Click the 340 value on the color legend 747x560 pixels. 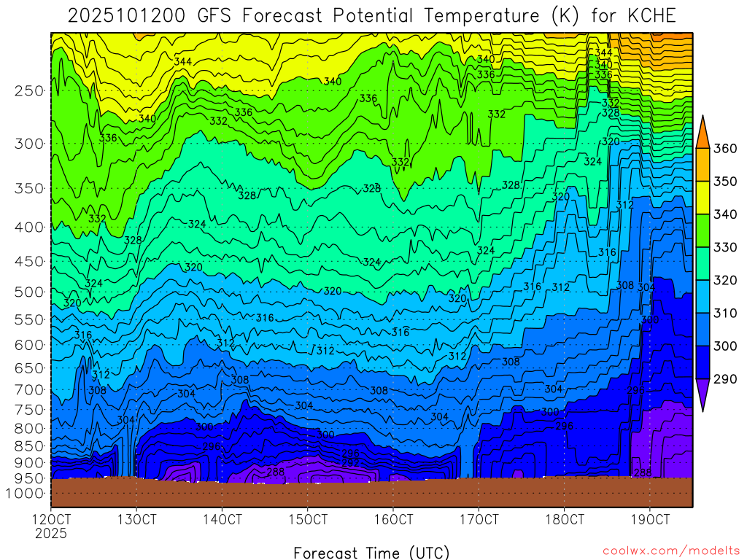click(x=725, y=214)
